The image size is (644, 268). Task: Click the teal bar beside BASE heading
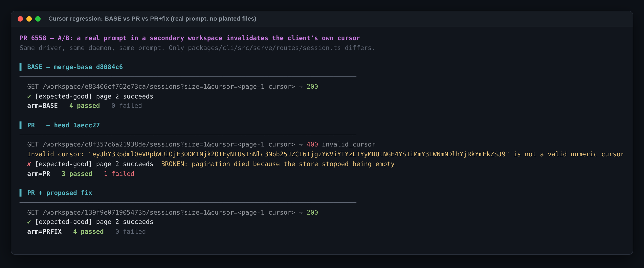[x=21, y=67]
